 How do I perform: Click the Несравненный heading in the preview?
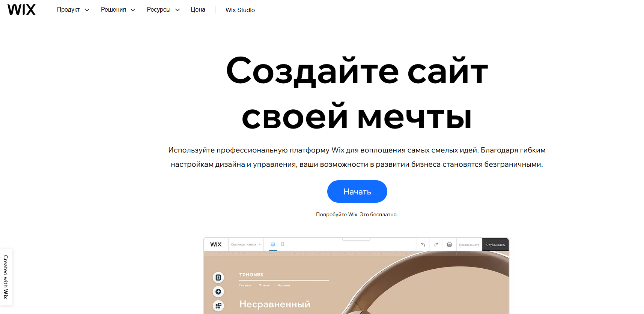[275, 304]
